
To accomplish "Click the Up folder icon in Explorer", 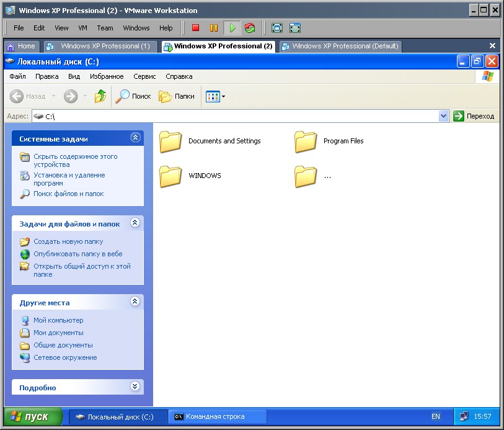I will pyautogui.click(x=100, y=96).
